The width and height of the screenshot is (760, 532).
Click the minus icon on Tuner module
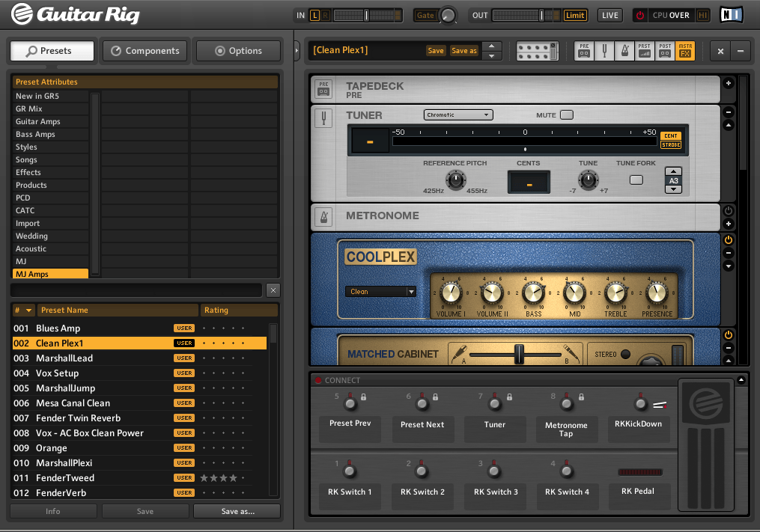(728, 112)
